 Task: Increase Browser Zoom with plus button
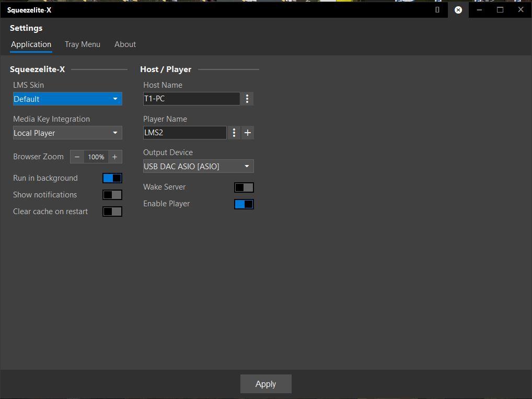[114, 157]
